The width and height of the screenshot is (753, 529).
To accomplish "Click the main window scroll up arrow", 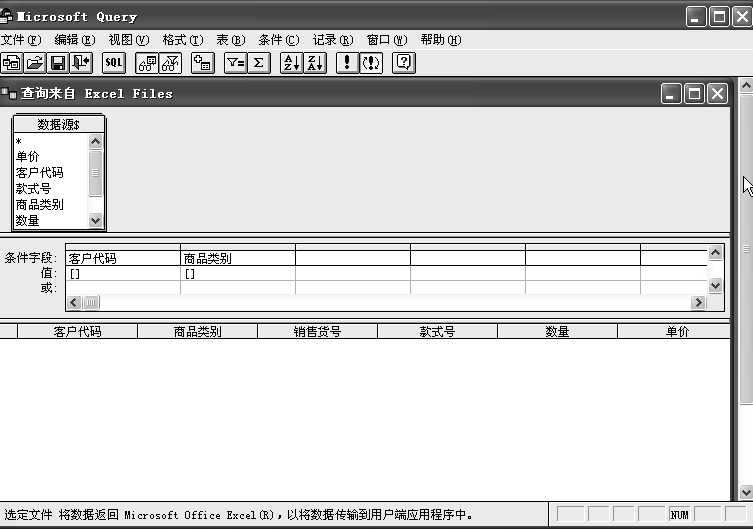I will (x=746, y=86).
